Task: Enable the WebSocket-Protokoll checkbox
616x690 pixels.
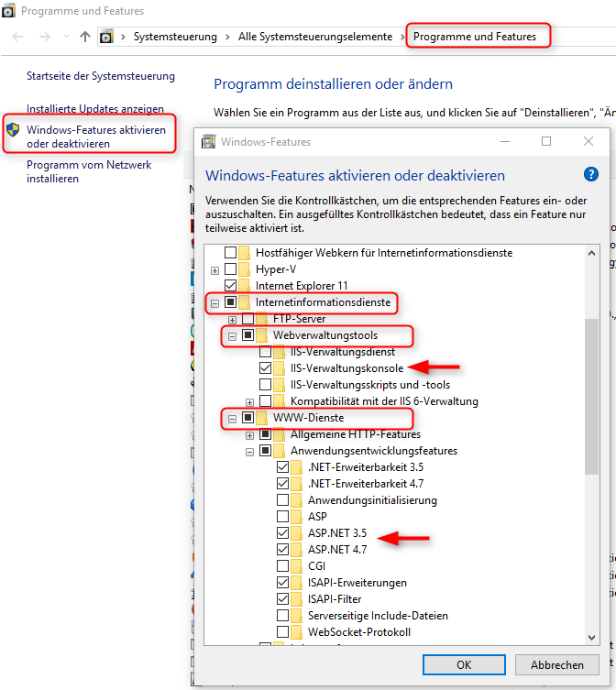Action: click(282, 631)
